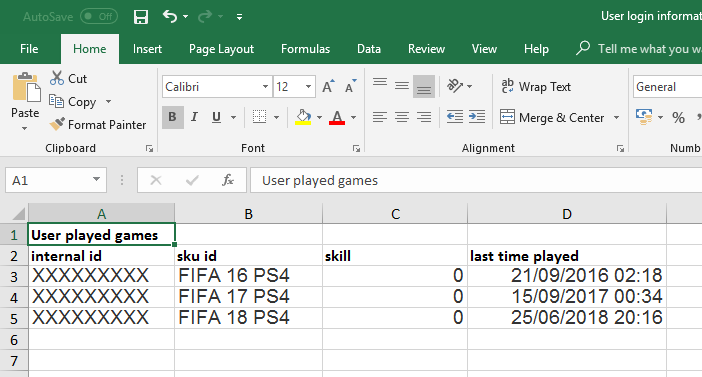The width and height of the screenshot is (702, 377).
Task: Select cell with 'FIFA 17 PS4'
Action: click(x=248, y=296)
